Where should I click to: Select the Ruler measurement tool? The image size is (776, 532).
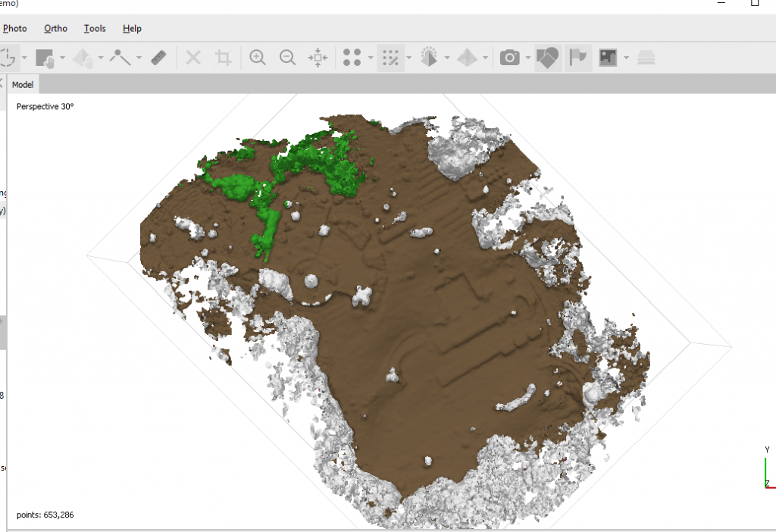158,58
